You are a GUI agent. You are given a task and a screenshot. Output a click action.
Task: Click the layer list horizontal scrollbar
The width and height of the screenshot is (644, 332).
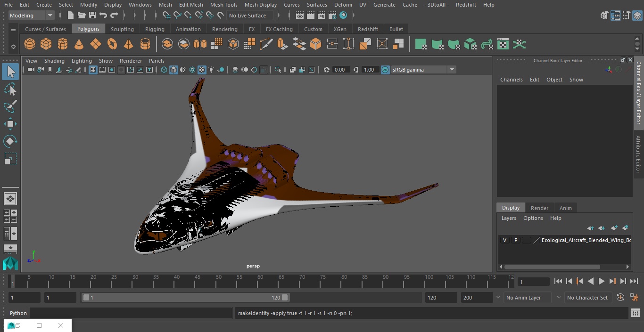click(553, 267)
